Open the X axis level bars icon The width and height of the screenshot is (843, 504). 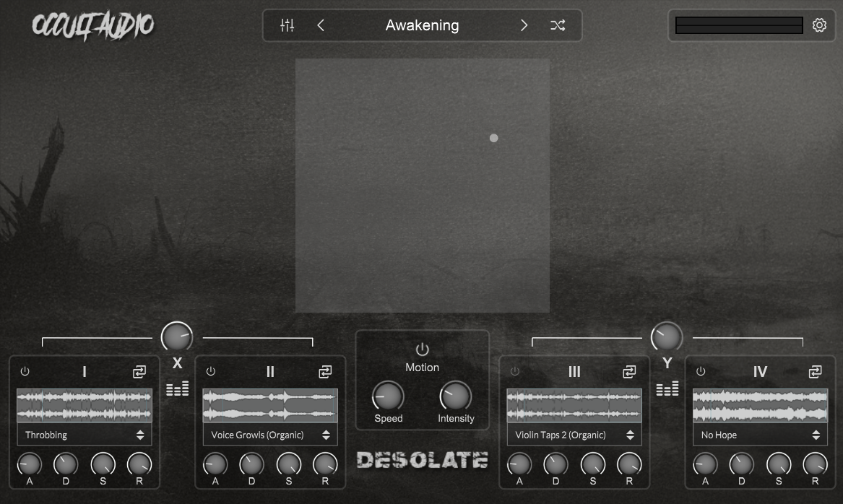(178, 388)
